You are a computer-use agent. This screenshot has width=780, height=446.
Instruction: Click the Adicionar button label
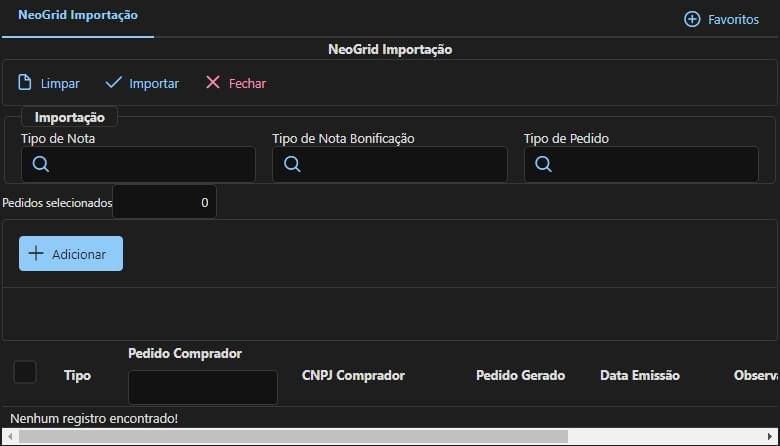click(x=79, y=254)
